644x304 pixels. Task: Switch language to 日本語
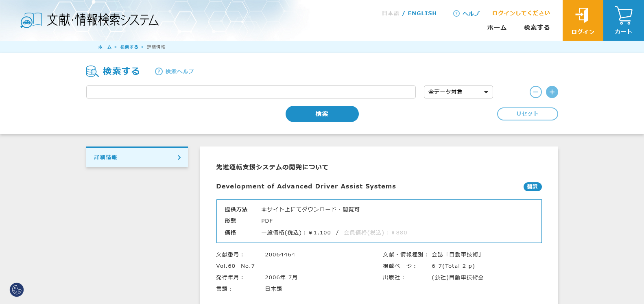pos(390,13)
